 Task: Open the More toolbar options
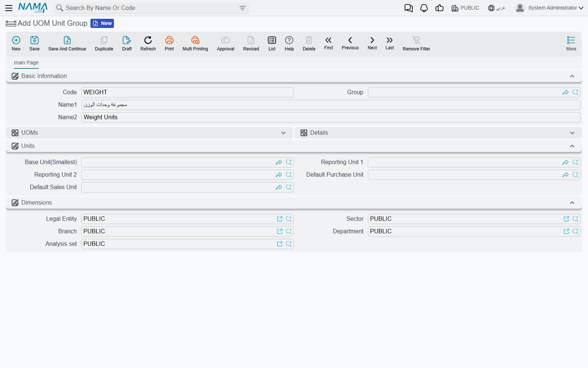coord(571,43)
